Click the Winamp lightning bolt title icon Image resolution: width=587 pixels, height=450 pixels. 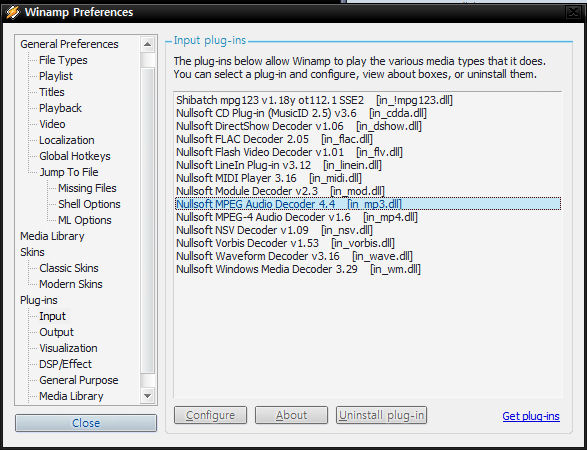pyautogui.click(x=12, y=12)
